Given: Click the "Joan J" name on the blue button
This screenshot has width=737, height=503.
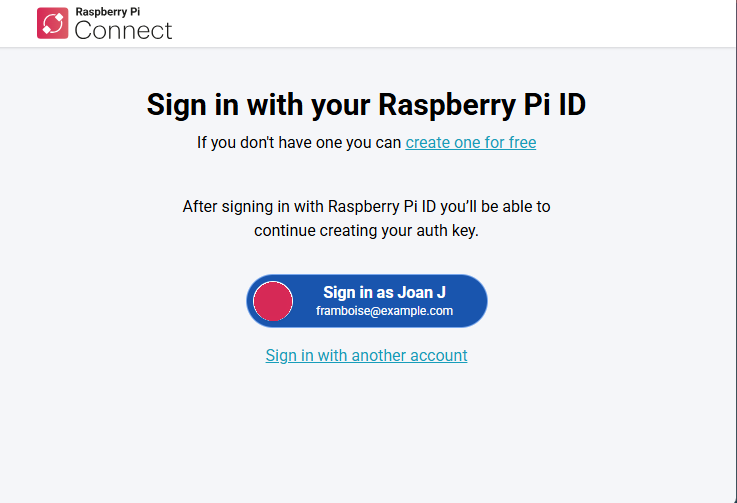Looking at the screenshot, I should pyautogui.click(x=421, y=292).
